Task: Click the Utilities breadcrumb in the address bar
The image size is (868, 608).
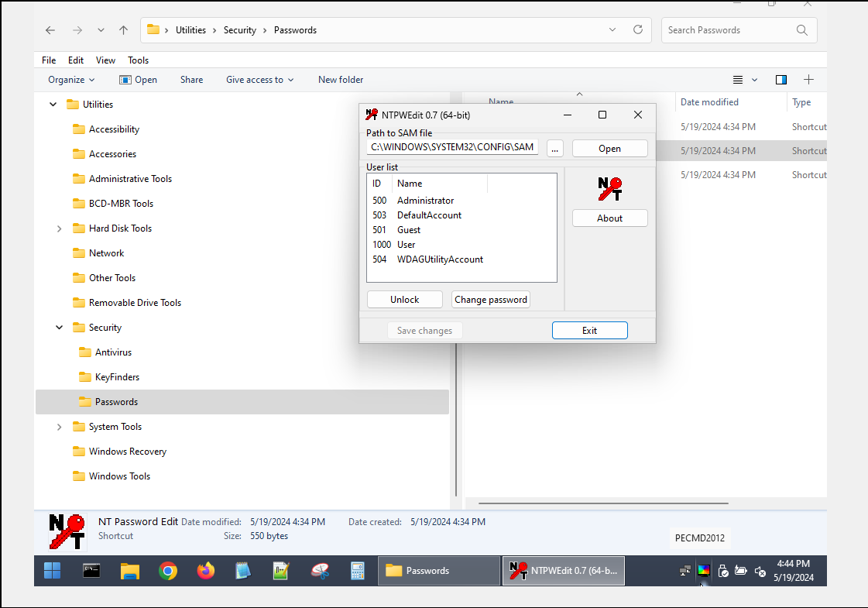Action: tap(191, 30)
